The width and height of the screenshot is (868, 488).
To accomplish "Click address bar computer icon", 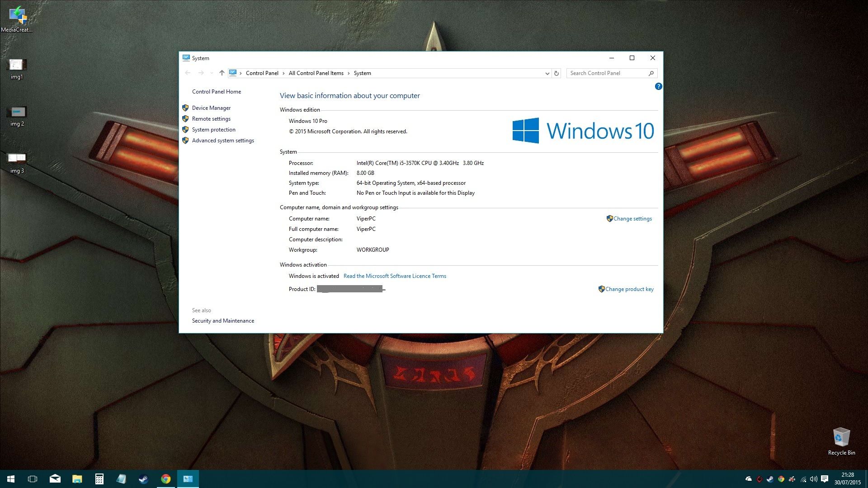I will tap(233, 73).
